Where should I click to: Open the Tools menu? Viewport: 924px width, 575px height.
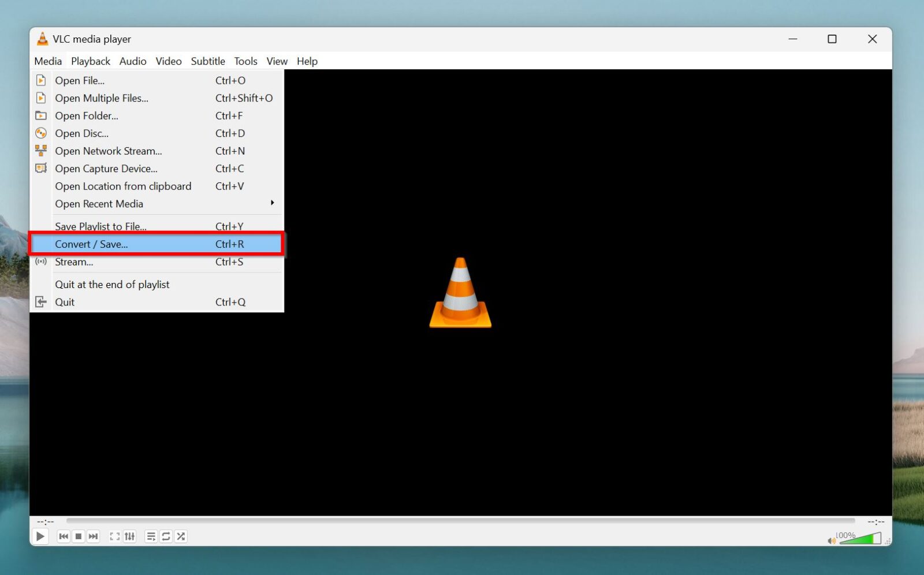pyautogui.click(x=245, y=61)
